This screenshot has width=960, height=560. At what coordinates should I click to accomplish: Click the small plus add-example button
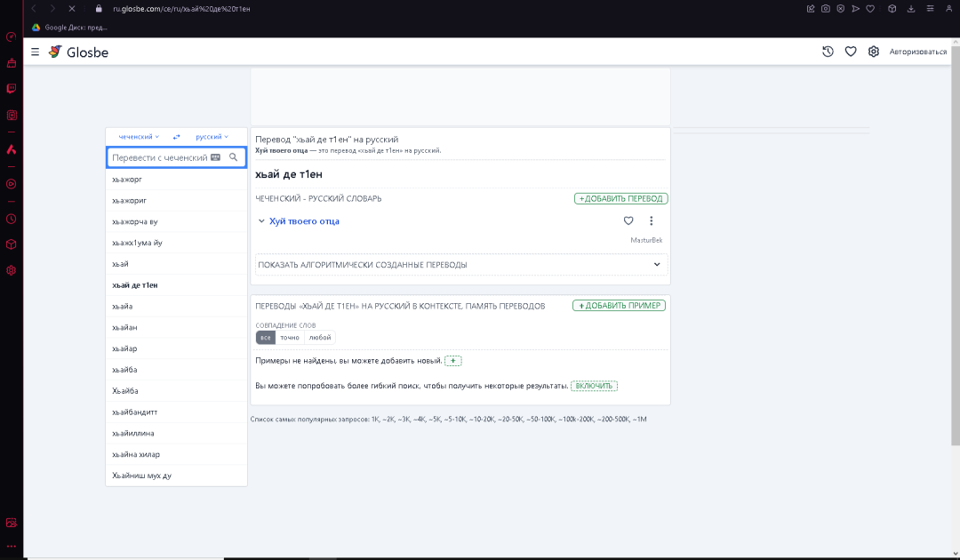coord(453,361)
